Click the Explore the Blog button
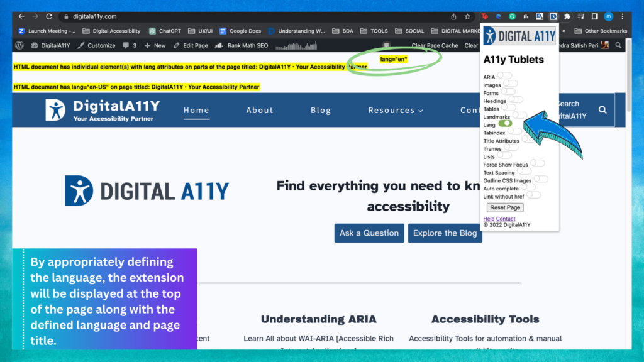644x362 pixels. click(x=445, y=233)
